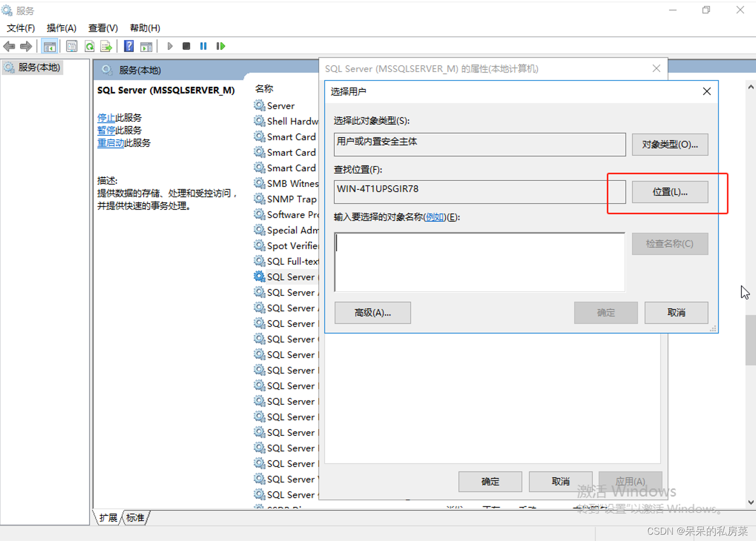Select the SQL Full-tex service row
The height and width of the screenshot is (541, 756).
pyautogui.click(x=286, y=261)
